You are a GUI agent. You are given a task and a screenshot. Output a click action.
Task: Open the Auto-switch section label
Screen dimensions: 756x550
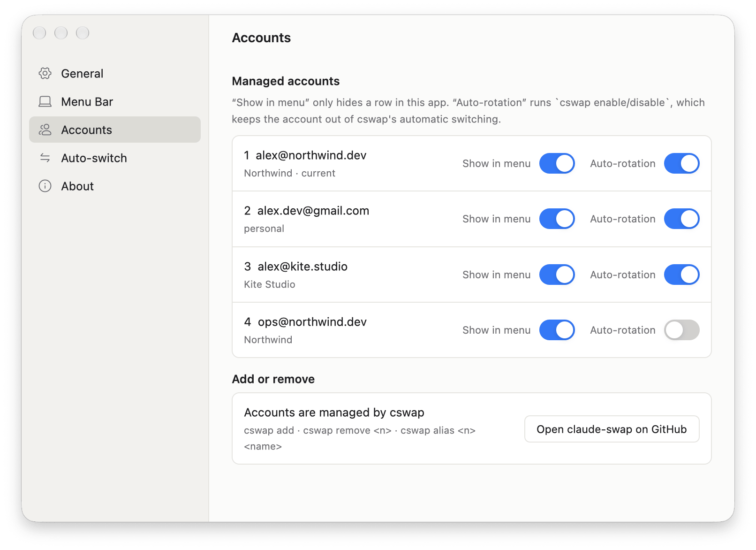tap(94, 158)
